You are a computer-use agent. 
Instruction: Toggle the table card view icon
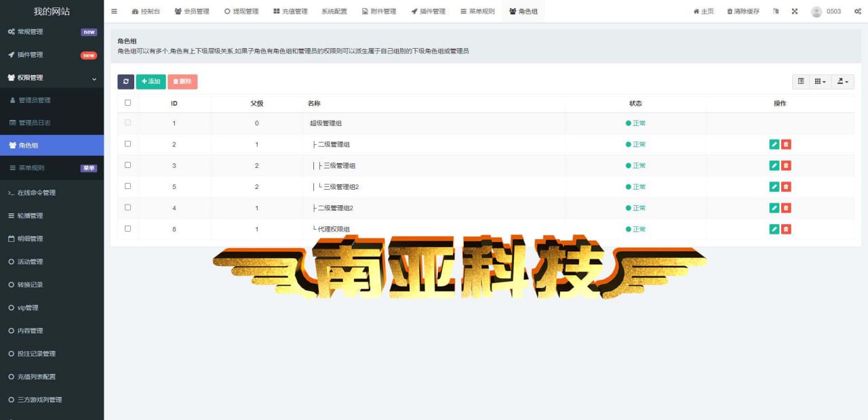801,81
